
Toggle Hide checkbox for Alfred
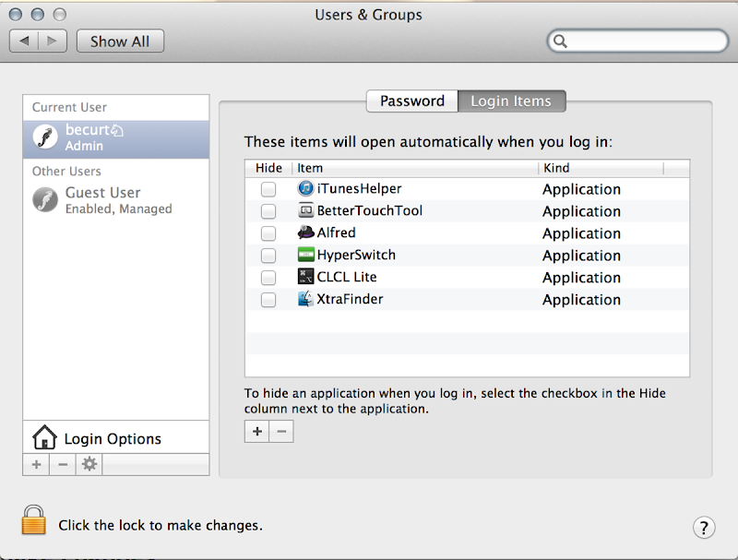tap(268, 233)
